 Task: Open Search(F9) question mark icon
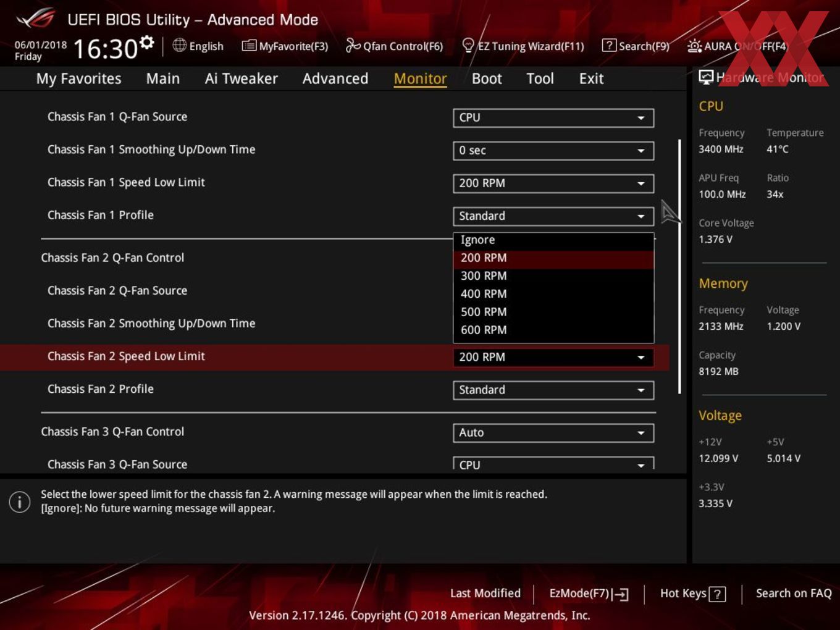coord(609,45)
